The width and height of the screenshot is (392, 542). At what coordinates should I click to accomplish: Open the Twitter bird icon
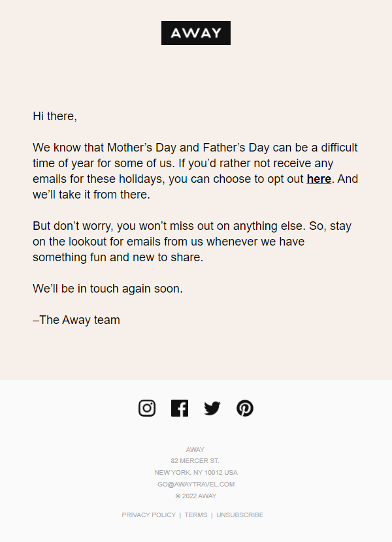(212, 408)
